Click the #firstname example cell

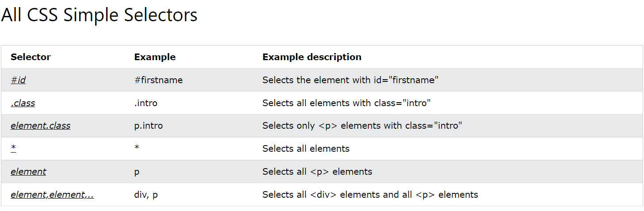pos(158,80)
